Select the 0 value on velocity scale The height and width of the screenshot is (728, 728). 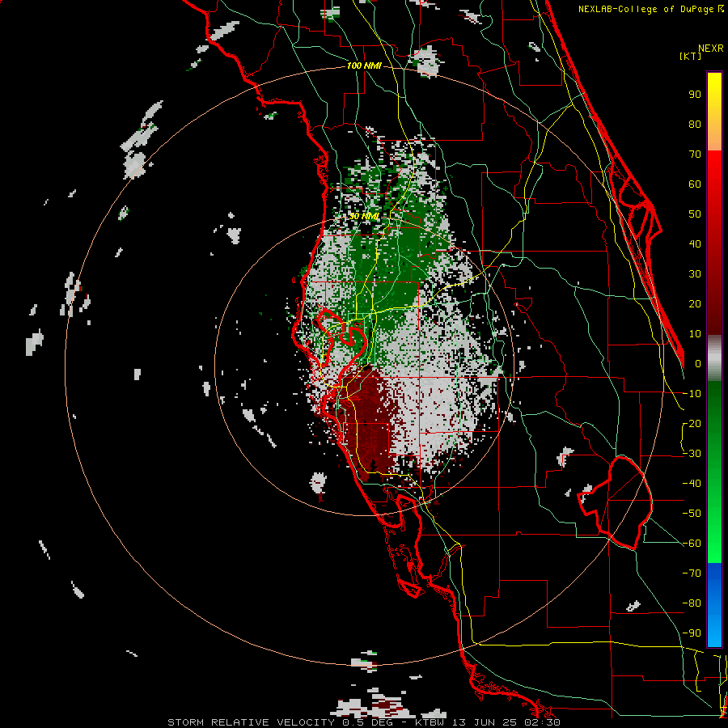(698, 363)
